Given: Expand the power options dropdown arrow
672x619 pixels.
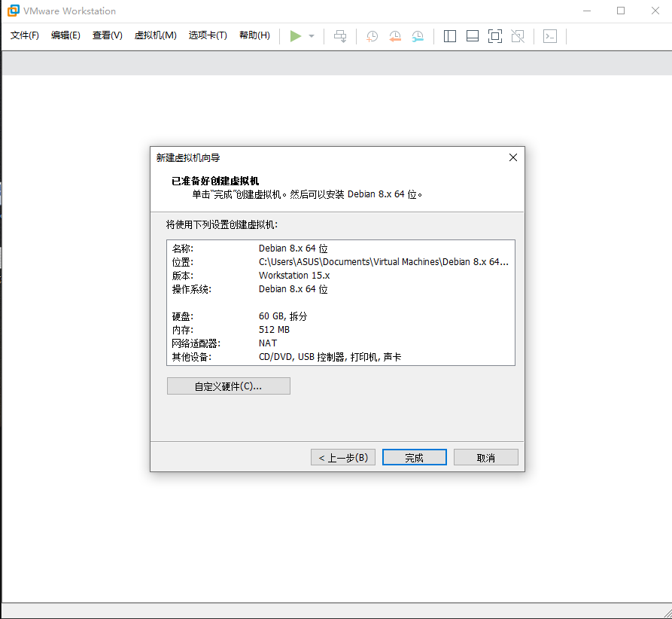Looking at the screenshot, I should pyautogui.click(x=312, y=36).
